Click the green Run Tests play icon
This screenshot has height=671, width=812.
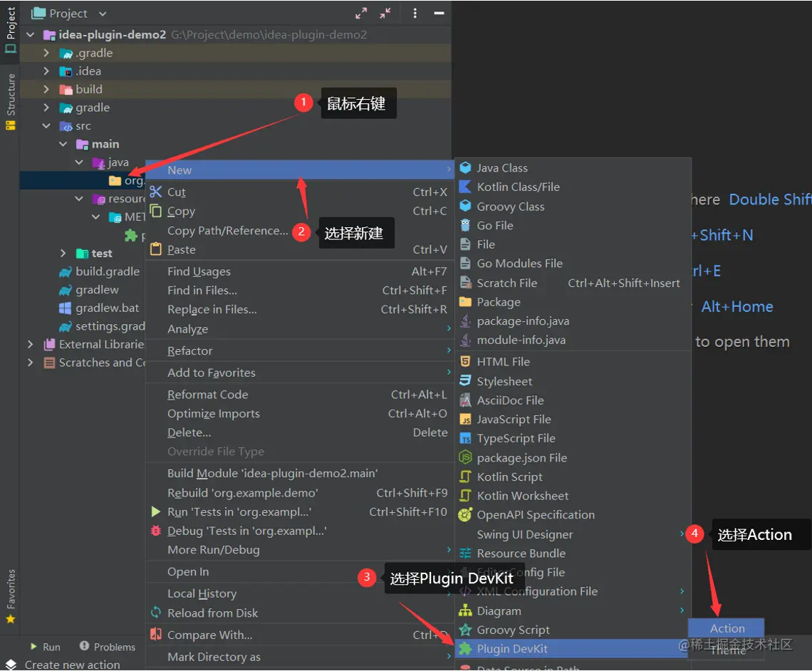click(x=156, y=511)
